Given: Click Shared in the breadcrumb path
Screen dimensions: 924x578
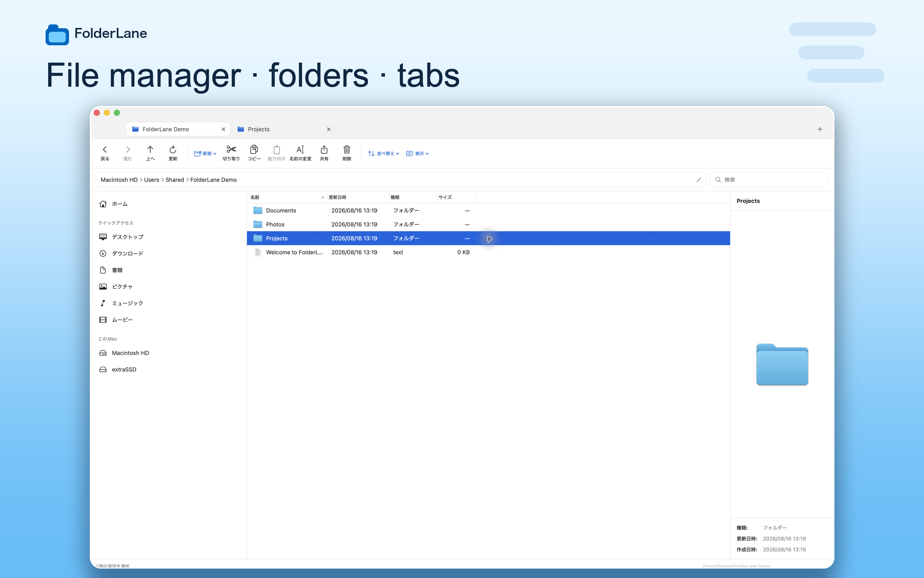Looking at the screenshot, I should pyautogui.click(x=175, y=180).
